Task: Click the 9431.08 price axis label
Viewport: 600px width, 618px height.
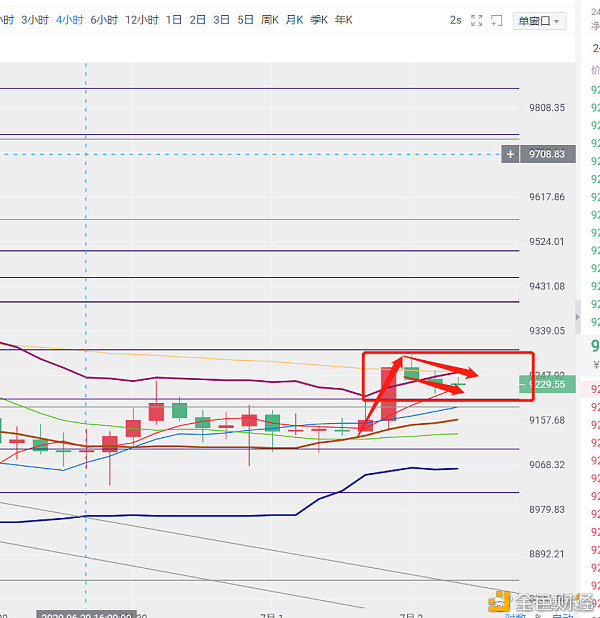Action: [547, 286]
